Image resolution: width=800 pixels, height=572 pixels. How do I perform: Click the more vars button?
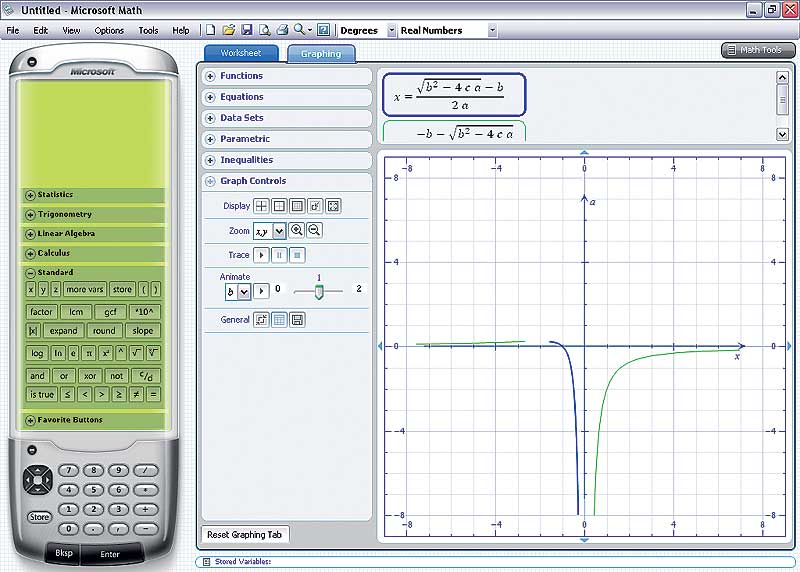pos(85,289)
